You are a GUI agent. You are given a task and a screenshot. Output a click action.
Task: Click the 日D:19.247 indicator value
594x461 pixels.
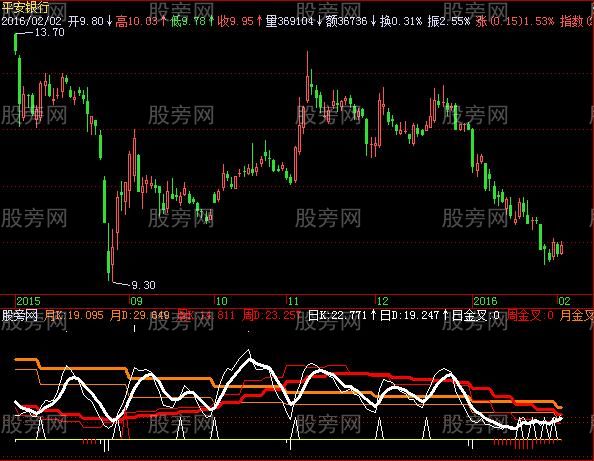[x=410, y=315]
